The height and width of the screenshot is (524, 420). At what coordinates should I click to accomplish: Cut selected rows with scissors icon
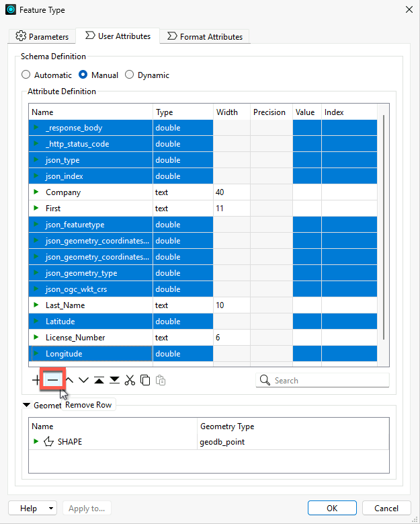pyautogui.click(x=130, y=380)
